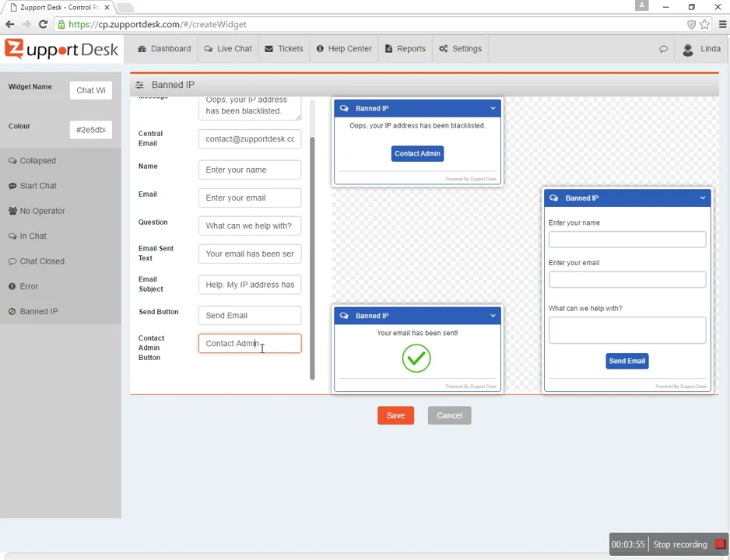Open the browser hamburger menu
The width and height of the screenshot is (730, 560).
(722, 24)
